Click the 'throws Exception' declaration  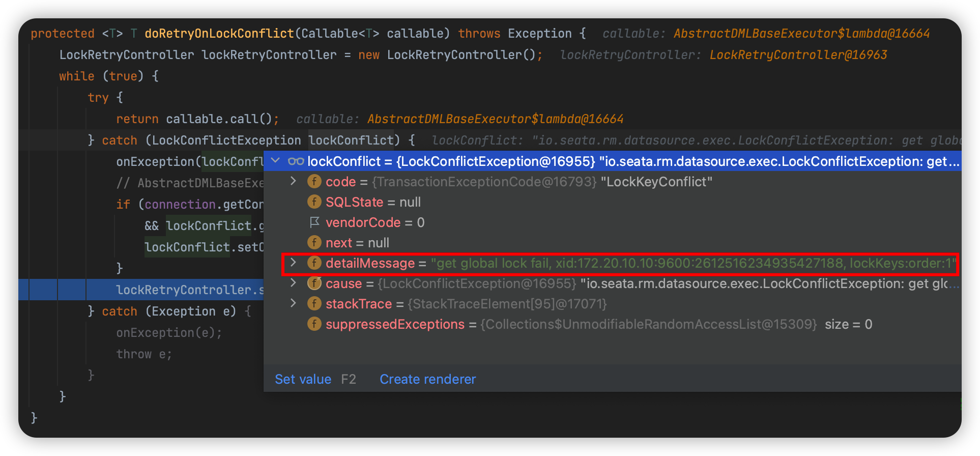coord(514,34)
